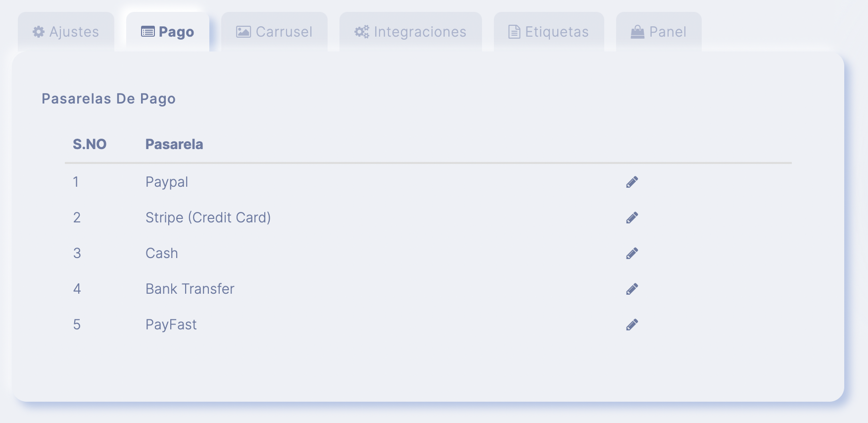This screenshot has width=868, height=423.
Task: Edit the Paypal gateway with pencil icon
Action: click(x=632, y=182)
